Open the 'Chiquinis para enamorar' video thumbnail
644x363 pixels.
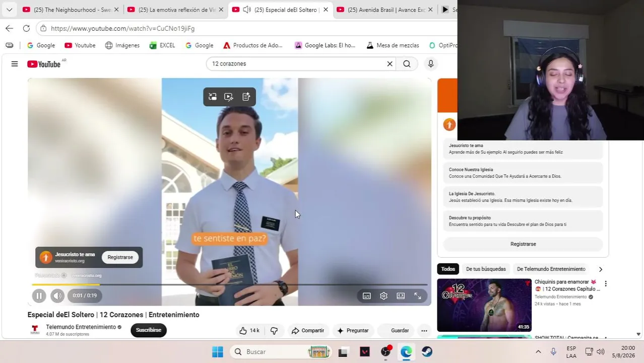pos(484,305)
